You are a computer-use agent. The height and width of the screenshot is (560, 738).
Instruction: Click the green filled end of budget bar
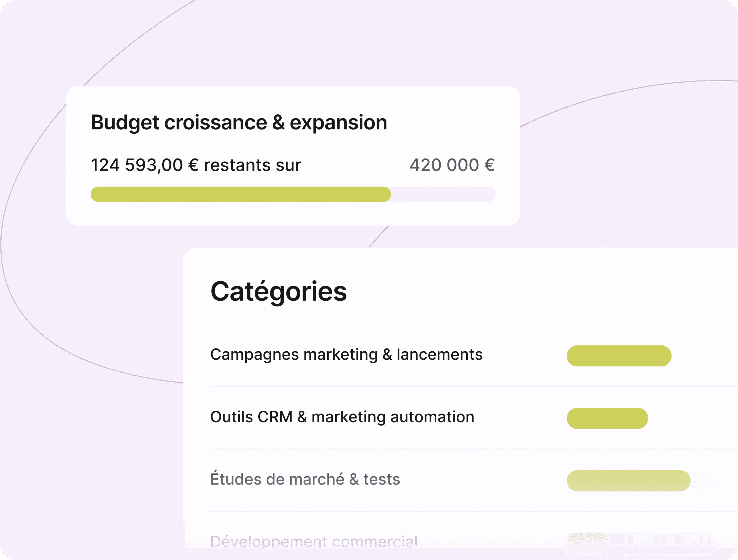[384, 194]
